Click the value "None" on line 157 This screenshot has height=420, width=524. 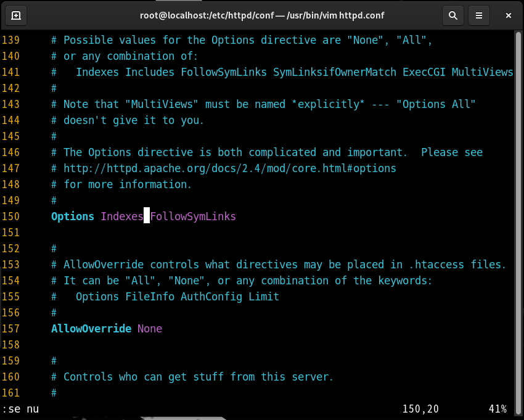tap(150, 329)
